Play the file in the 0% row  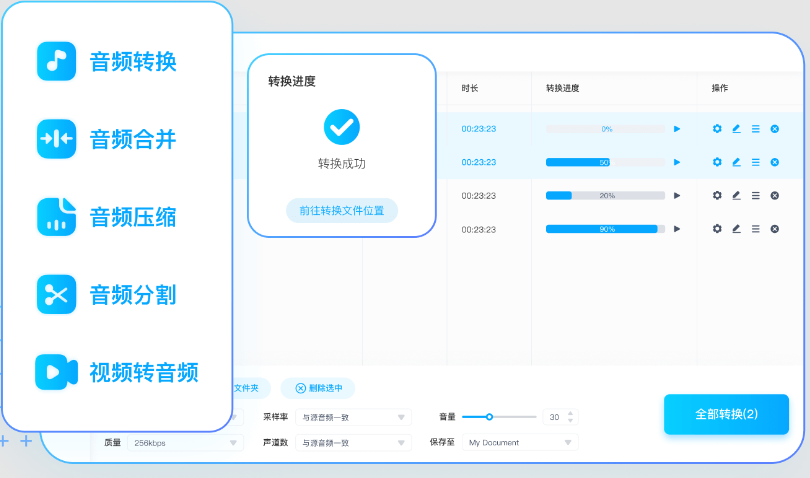click(677, 129)
